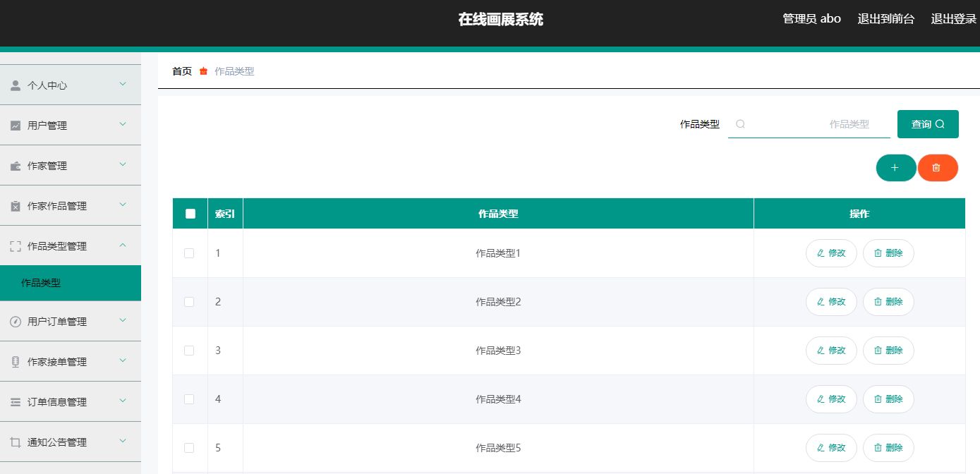Open the 通知公告管理 menu label
The image size is (980, 474).
pos(57,442)
